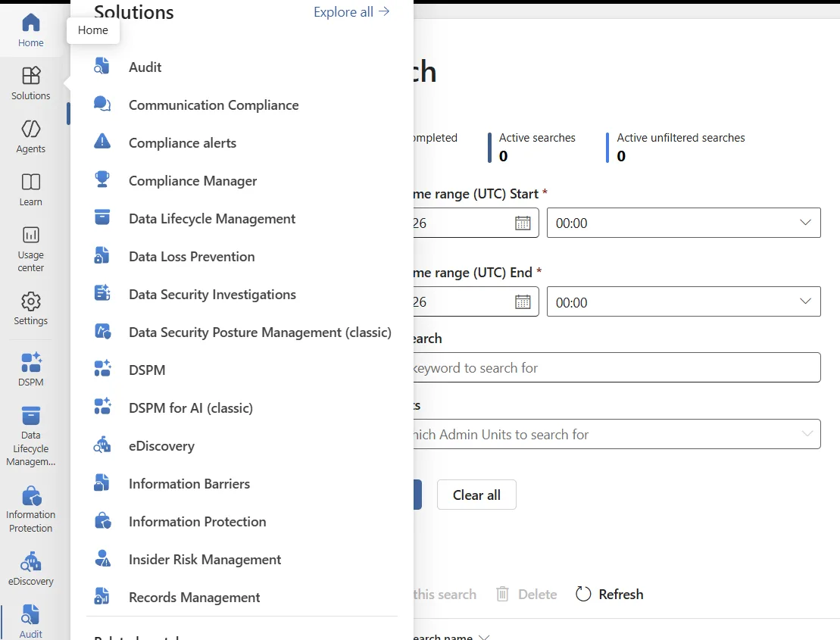The width and height of the screenshot is (840, 640).
Task: Open start date calendar picker icon
Action: click(x=523, y=223)
